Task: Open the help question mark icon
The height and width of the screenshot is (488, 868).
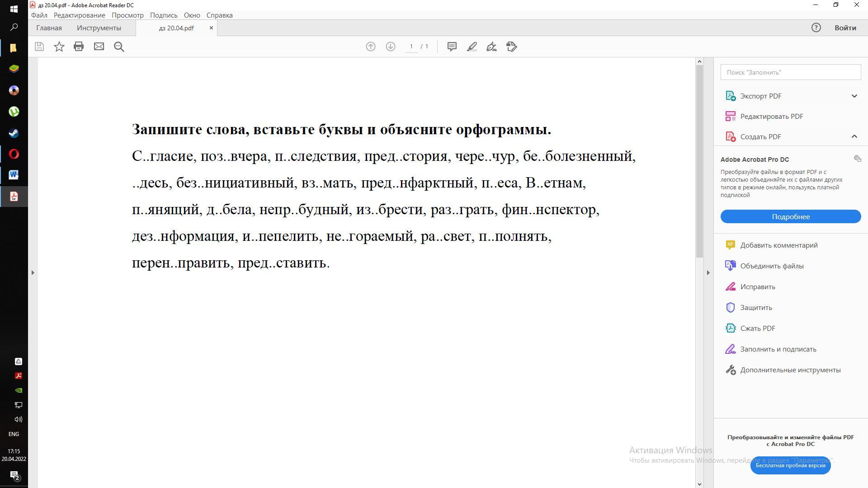Action: [816, 28]
